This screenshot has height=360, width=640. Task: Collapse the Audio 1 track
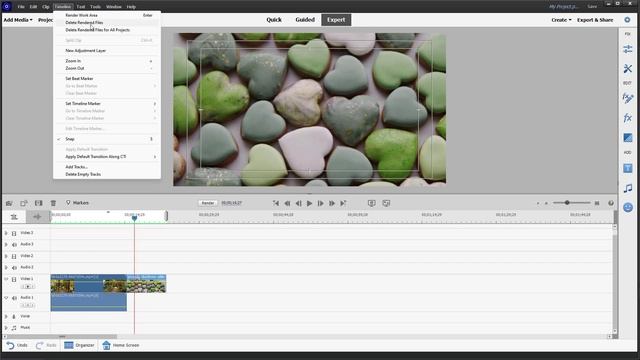6,298
